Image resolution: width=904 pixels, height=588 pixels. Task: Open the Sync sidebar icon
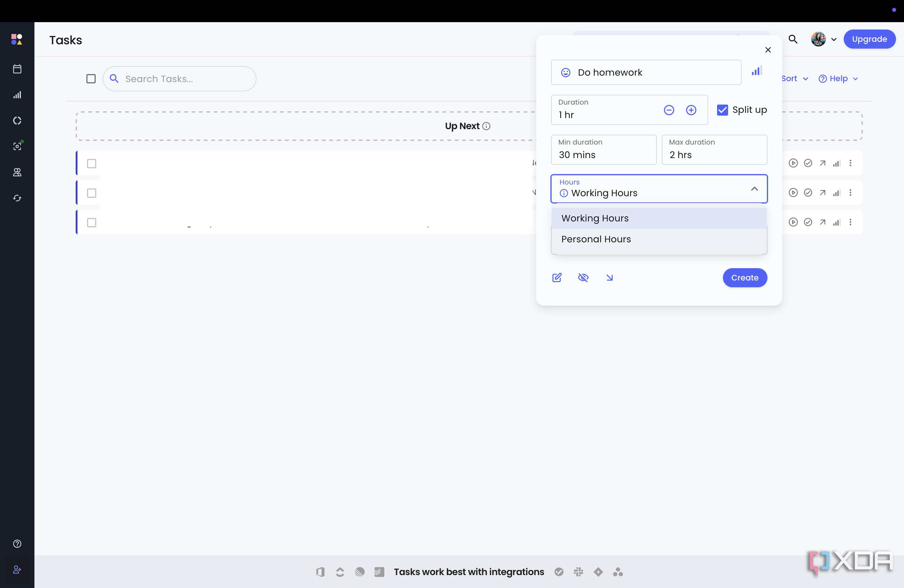(17, 198)
